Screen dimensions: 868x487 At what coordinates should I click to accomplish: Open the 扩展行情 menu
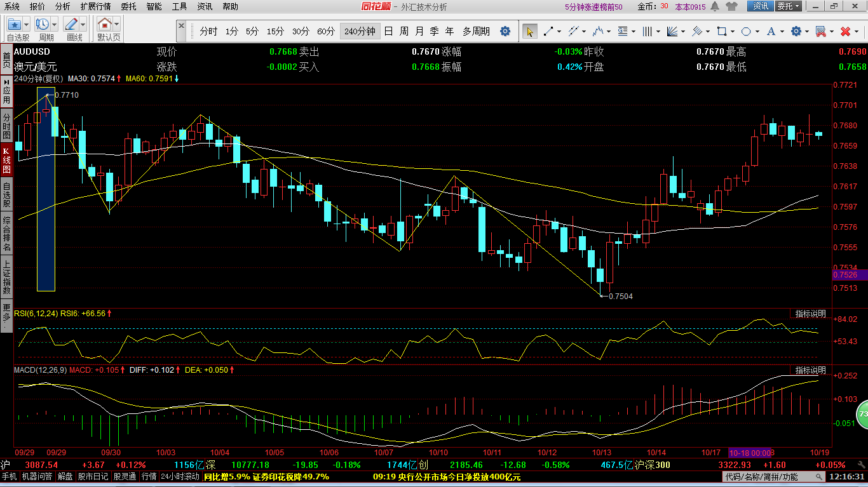click(x=95, y=6)
